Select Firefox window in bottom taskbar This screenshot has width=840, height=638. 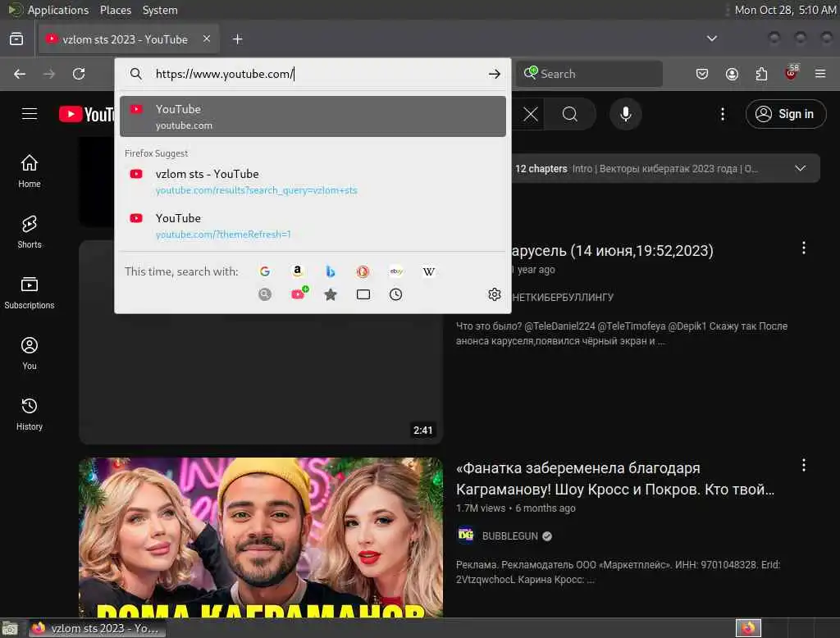97,628
